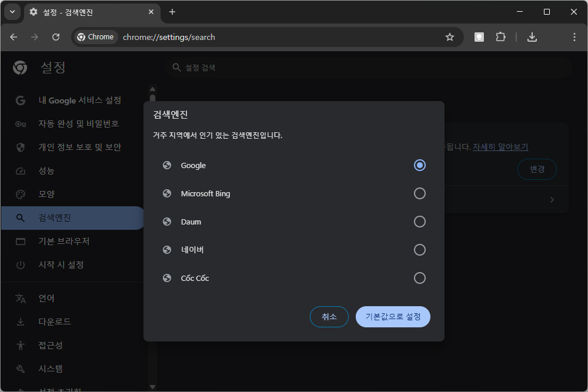Select the Google radio button
The height and width of the screenshot is (392, 588).
pyautogui.click(x=419, y=165)
